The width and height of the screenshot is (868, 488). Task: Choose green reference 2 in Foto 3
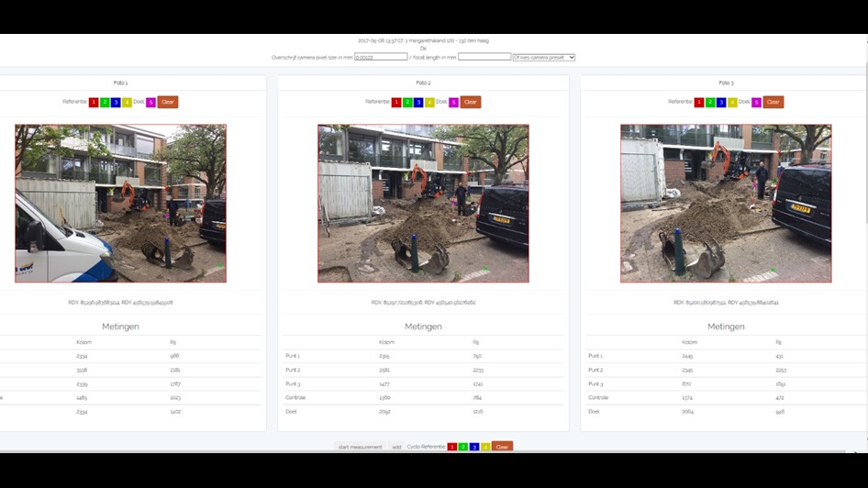[x=710, y=102]
